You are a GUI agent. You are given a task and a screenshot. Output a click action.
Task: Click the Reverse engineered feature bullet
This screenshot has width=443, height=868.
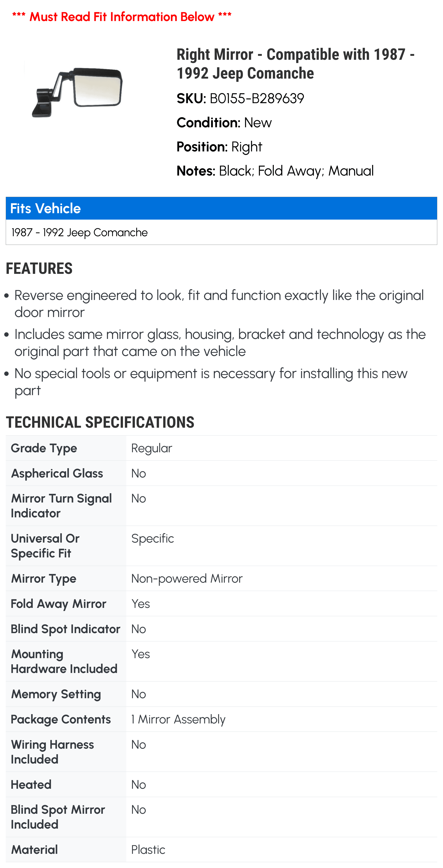click(219, 304)
